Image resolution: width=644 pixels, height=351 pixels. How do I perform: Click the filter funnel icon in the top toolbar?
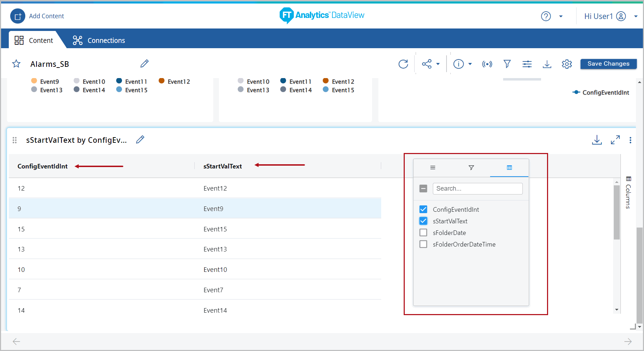coord(507,64)
